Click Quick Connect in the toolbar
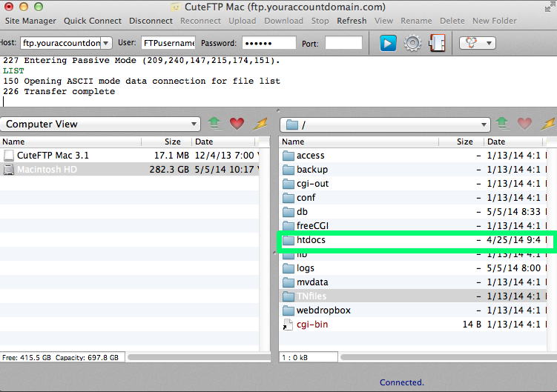This screenshot has width=557, height=392. point(93,21)
